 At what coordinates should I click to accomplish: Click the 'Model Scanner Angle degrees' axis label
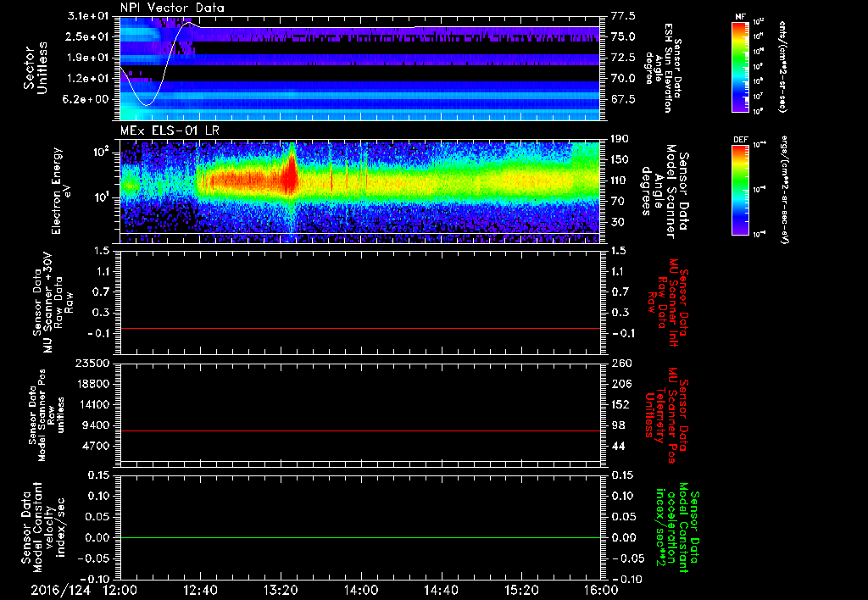pos(665,192)
